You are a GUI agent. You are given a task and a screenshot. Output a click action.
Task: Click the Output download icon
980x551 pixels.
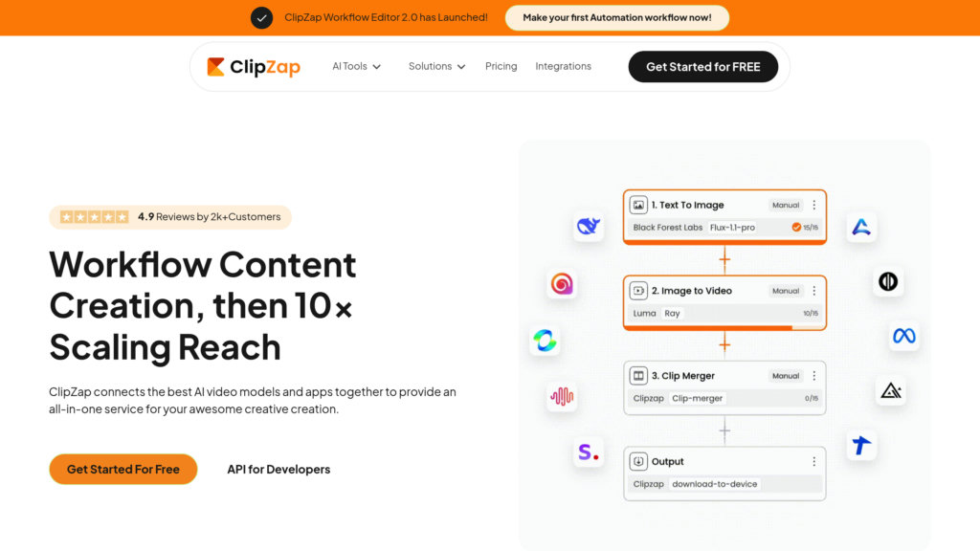(x=638, y=461)
